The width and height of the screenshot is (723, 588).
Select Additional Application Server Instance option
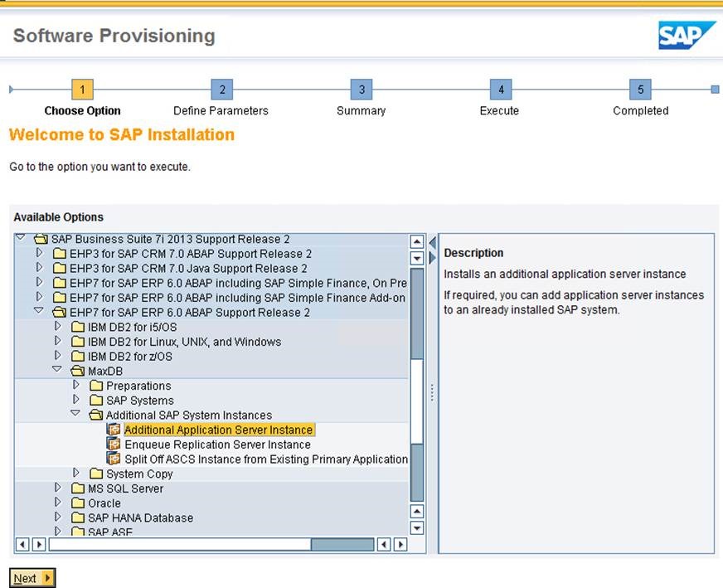click(x=219, y=430)
